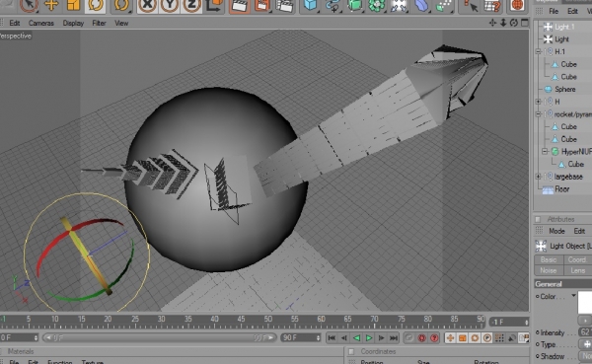The width and height of the screenshot is (592, 364).
Task: Open the scene light objects icon
Action: tap(399, 5)
